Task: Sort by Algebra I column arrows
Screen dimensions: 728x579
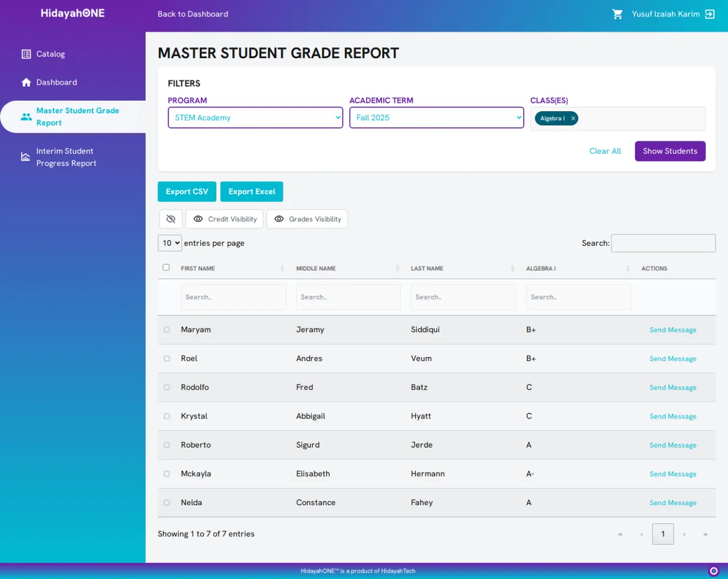Action: (x=628, y=269)
